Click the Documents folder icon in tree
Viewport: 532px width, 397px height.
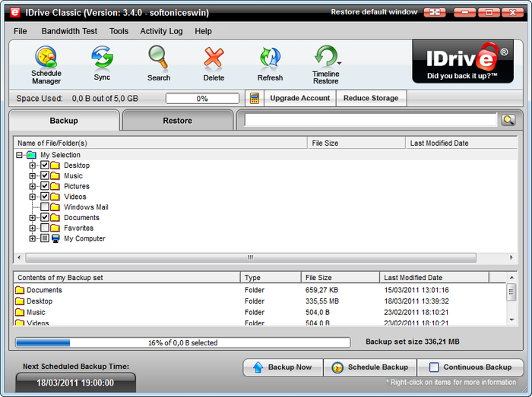point(55,218)
